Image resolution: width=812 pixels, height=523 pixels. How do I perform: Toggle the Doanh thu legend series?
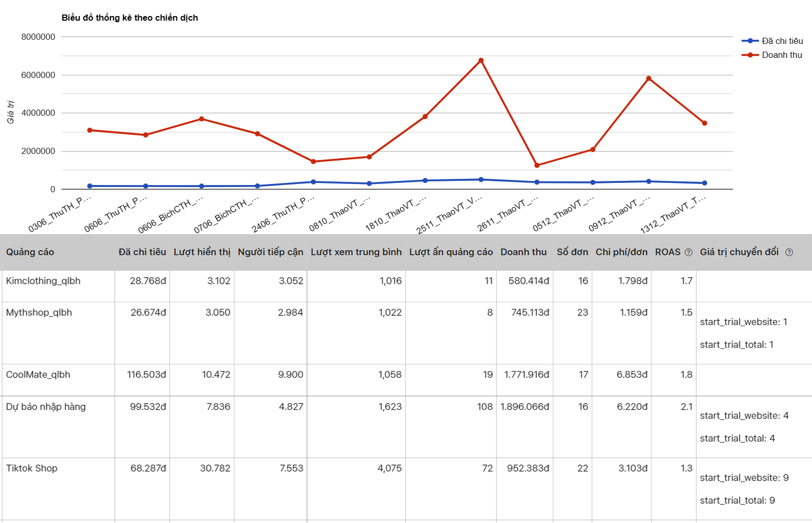pyautogui.click(x=772, y=55)
